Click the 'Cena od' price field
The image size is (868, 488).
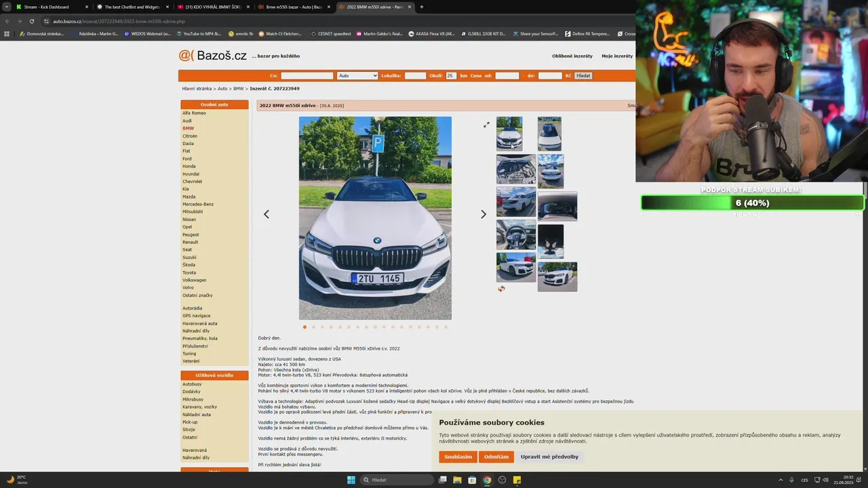[507, 76]
